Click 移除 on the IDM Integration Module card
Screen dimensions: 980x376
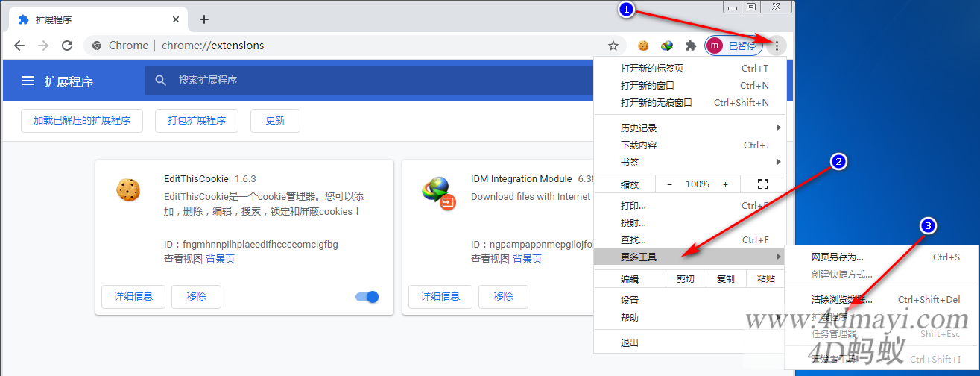point(503,296)
